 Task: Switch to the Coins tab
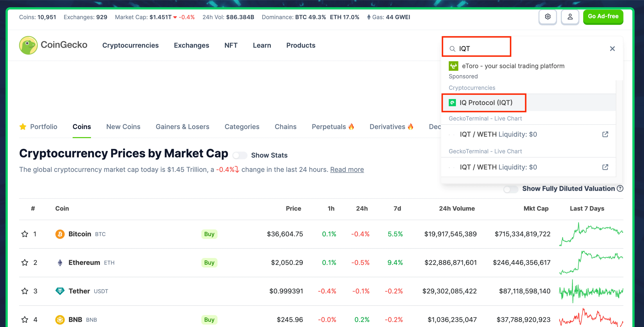(x=82, y=127)
